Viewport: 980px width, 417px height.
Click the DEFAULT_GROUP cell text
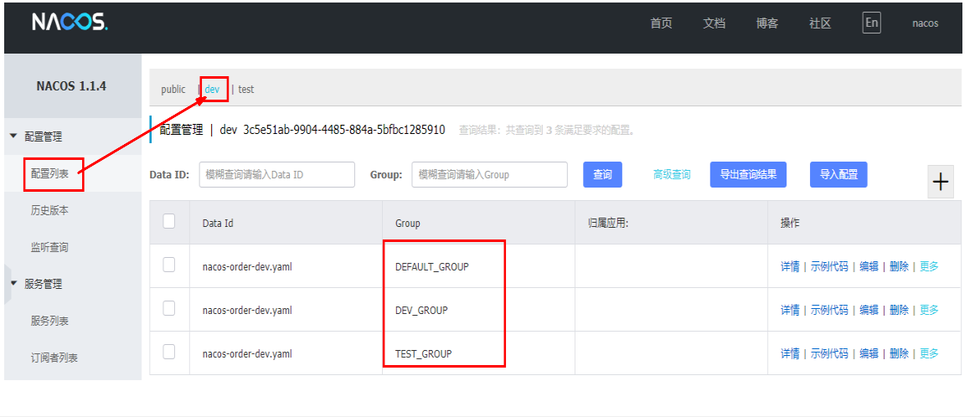click(432, 266)
